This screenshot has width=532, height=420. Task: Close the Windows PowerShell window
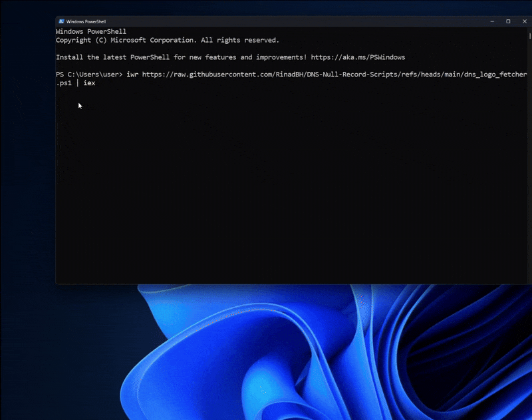coord(524,21)
